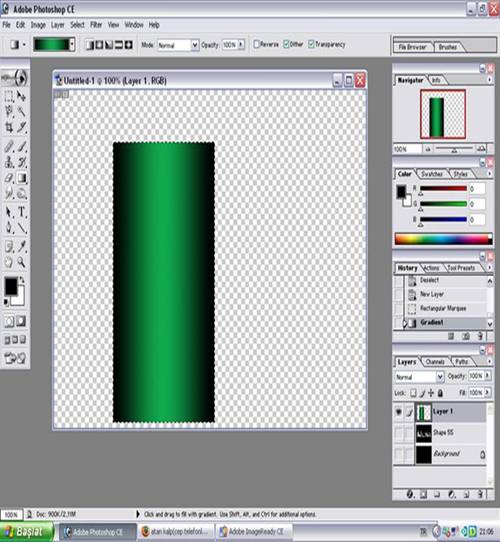Image resolution: width=500 pixels, height=542 pixels.
Task: Open the Layers blend mode dropdown
Action: click(440, 376)
